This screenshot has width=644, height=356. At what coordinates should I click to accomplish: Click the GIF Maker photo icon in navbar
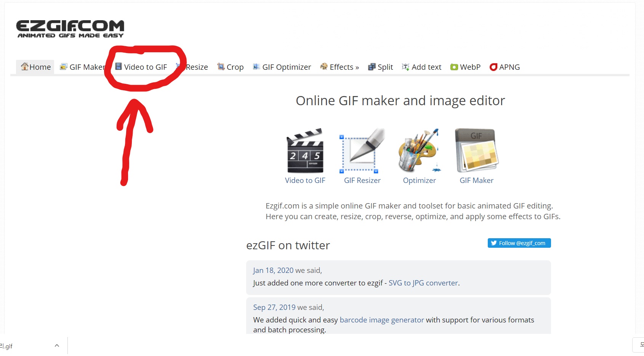tap(64, 67)
